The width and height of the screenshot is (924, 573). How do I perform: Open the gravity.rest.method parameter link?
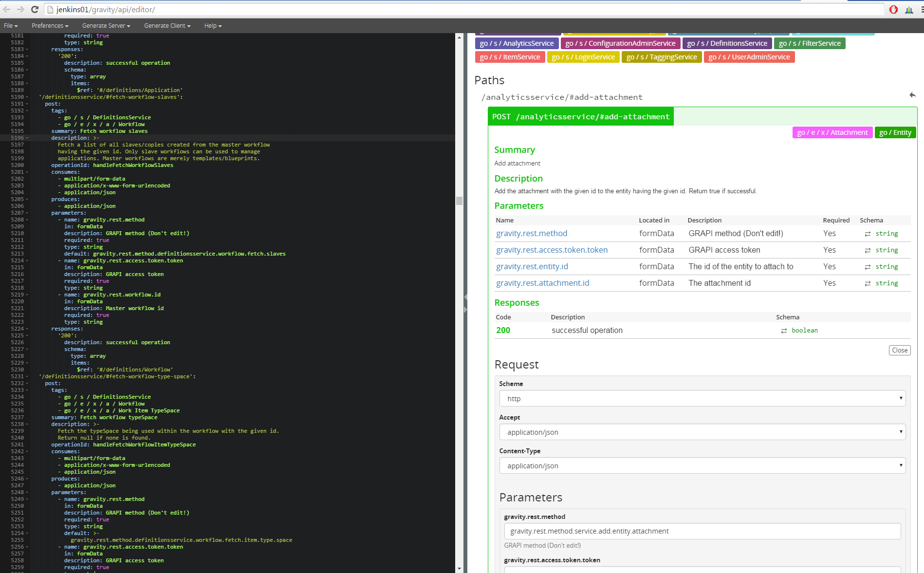click(x=532, y=233)
